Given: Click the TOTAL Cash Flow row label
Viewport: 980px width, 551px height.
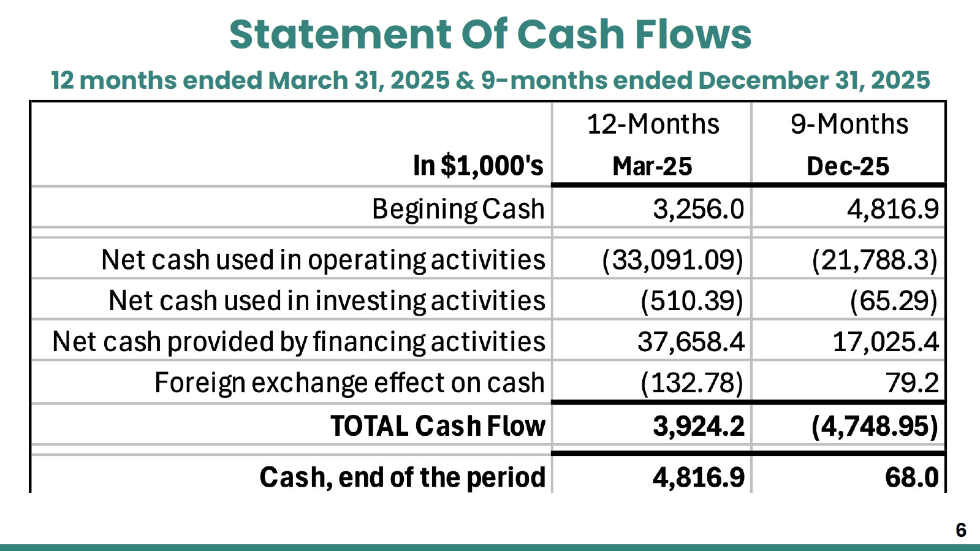Looking at the screenshot, I should click(438, 426).
